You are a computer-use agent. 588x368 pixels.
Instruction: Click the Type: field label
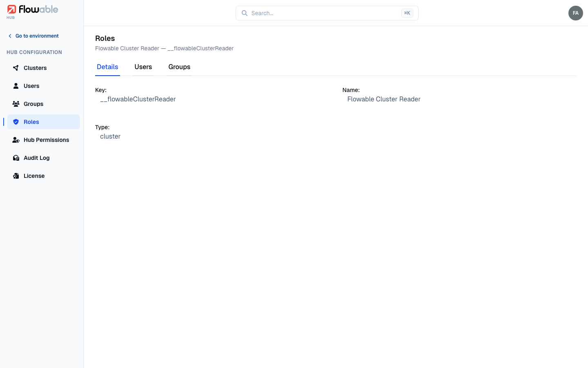(102, 127)
